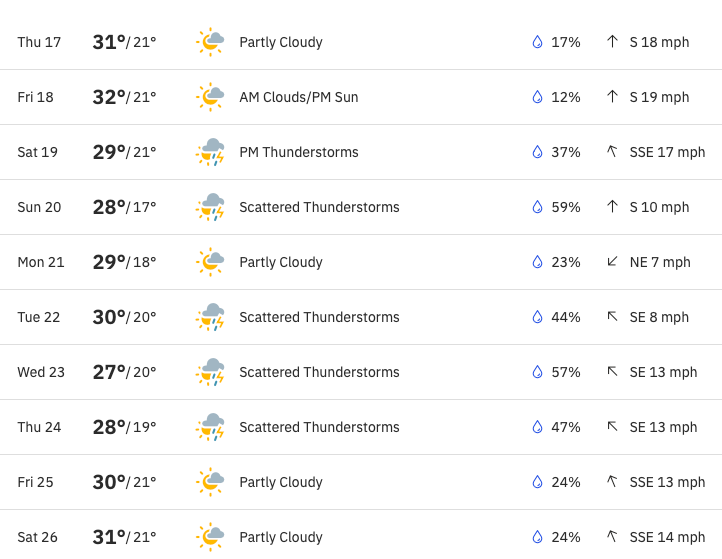Viewport: 722px width, 559px height.
Task: Expand the Mon 21 forecast details
Action: click(x=361, y=262)
